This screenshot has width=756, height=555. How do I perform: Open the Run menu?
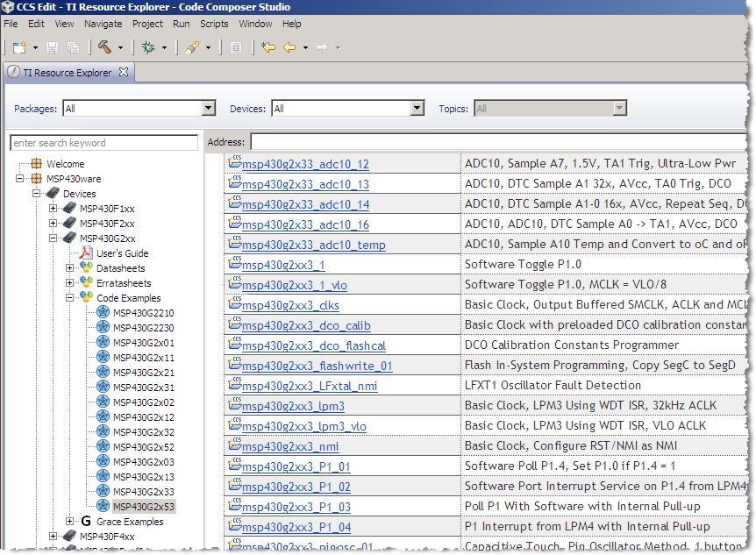[x=182, y=24]
